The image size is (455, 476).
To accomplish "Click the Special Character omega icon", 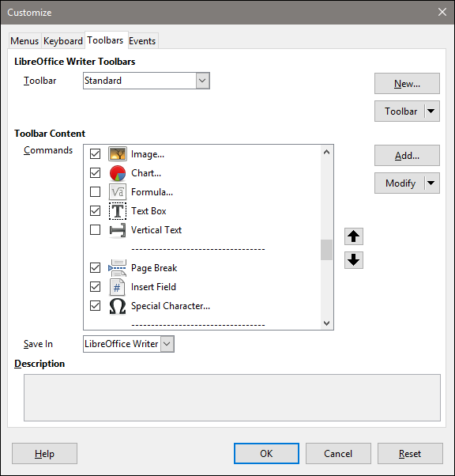I will point(118,306).
